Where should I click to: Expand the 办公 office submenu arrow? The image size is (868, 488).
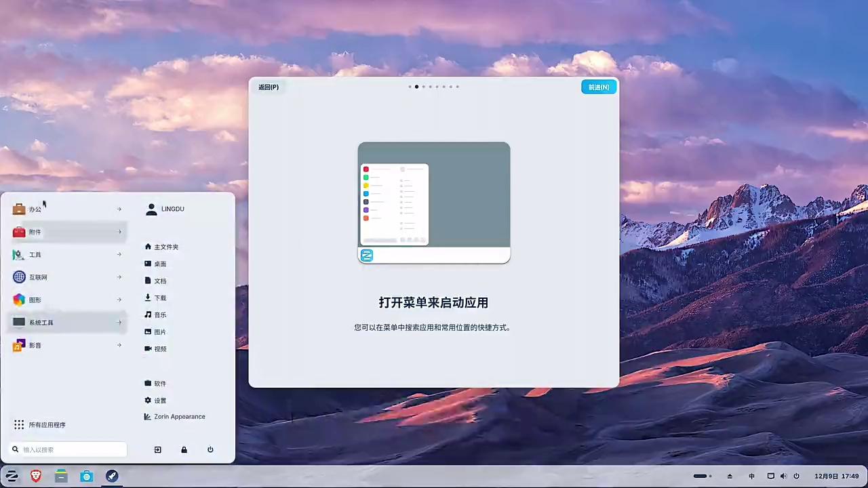click(x=119, y=209)
